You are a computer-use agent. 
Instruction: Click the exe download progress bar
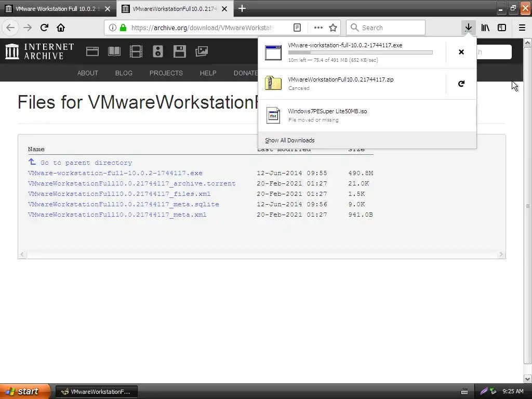pyautogui.click(x=361, y=52)
